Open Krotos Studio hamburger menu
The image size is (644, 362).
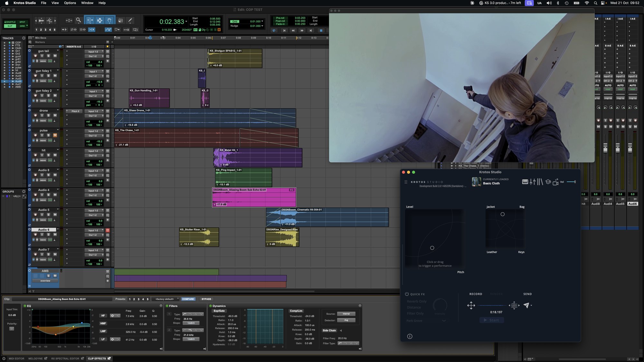406,182
